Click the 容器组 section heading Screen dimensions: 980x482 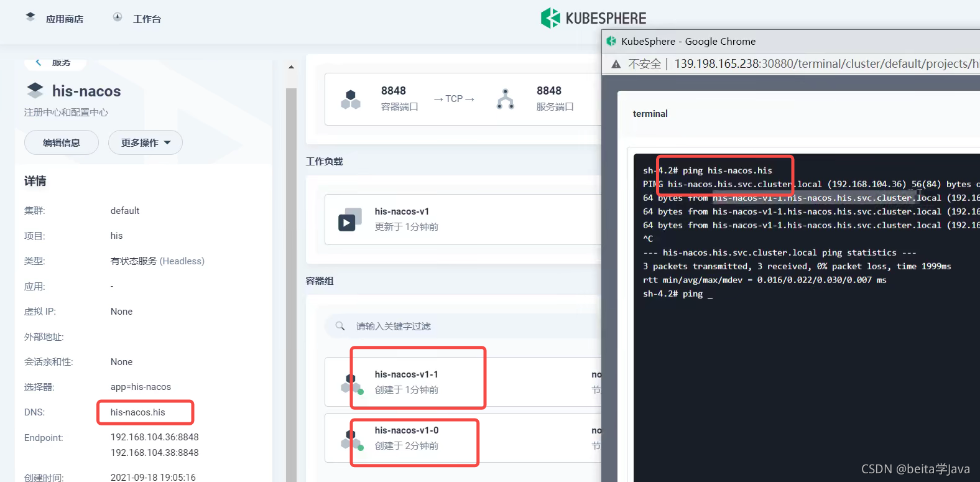[320, 280]
